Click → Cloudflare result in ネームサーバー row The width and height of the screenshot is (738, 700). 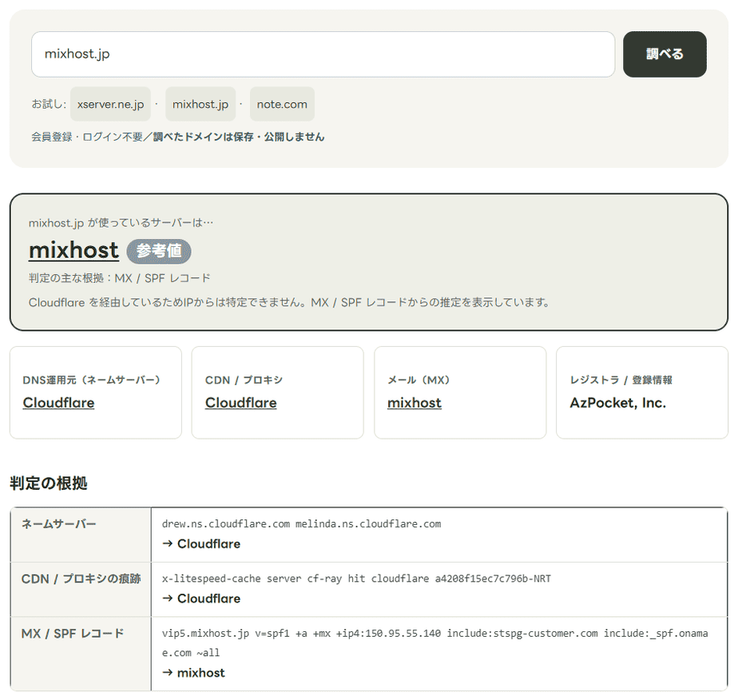coord(201,544)
